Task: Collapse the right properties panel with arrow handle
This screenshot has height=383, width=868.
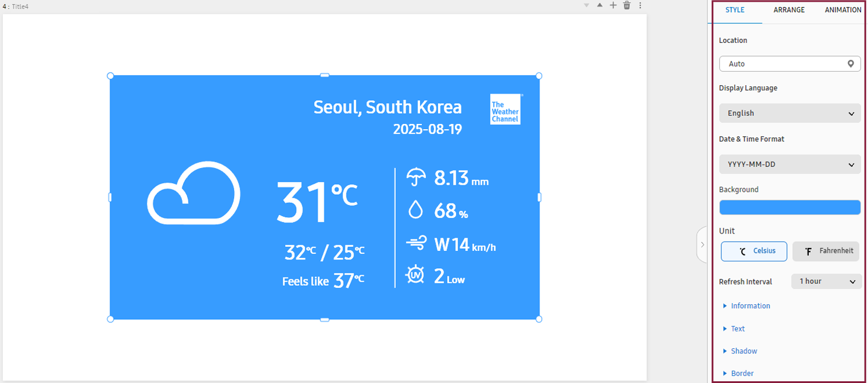Action: point(702,245)
